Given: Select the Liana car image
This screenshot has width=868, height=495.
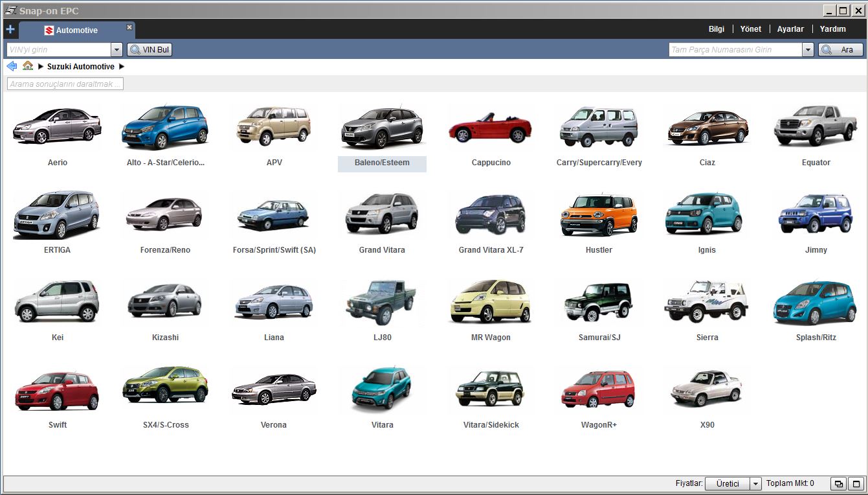Looking at the screenshot, I should (x=274, y=301).
